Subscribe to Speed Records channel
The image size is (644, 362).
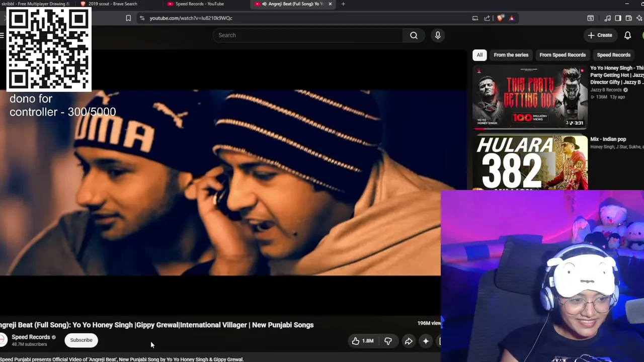click(81, 340)
